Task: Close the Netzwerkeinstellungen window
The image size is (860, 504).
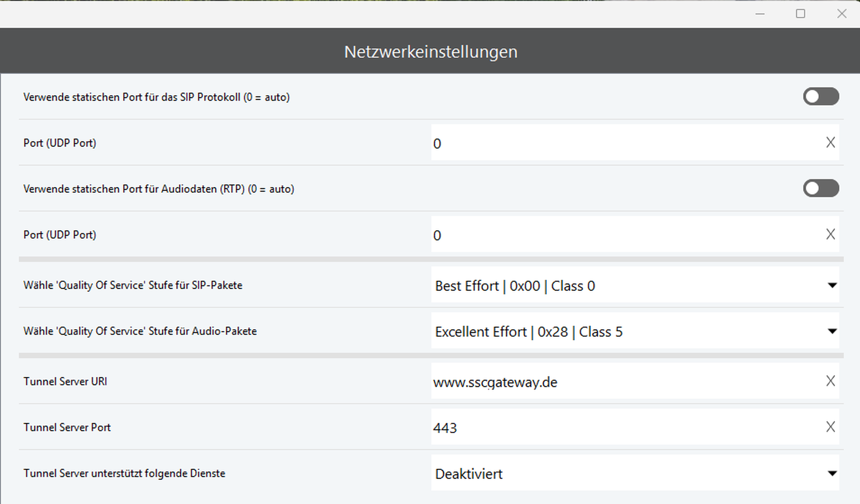Action: pyautogui.click(x=842, y=14)
